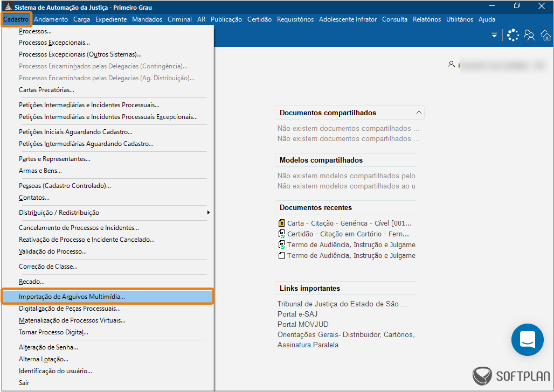Open the Carga menu

click(81, 19)
